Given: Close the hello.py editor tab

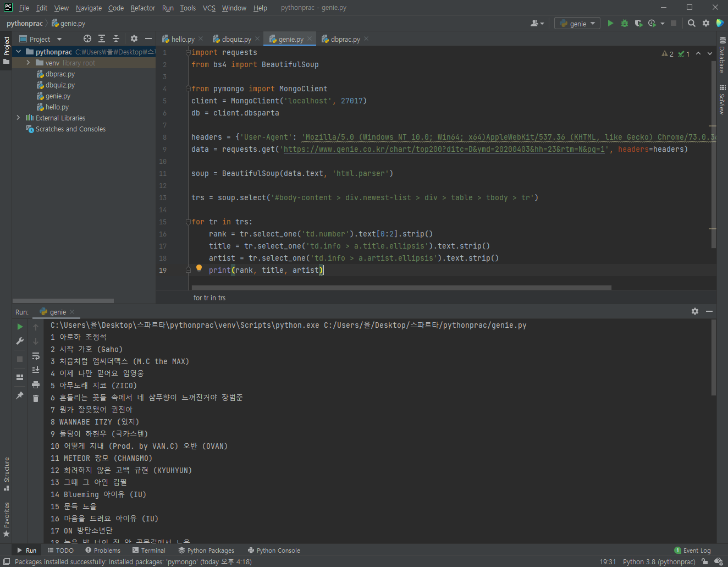Looking at the screenshot, I should tap(201, 38).
